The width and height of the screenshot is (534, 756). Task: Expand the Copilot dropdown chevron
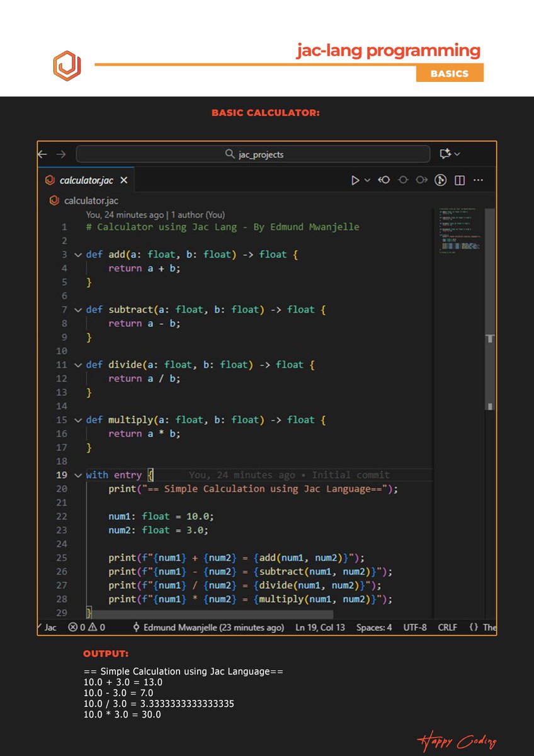pos(457,154)
